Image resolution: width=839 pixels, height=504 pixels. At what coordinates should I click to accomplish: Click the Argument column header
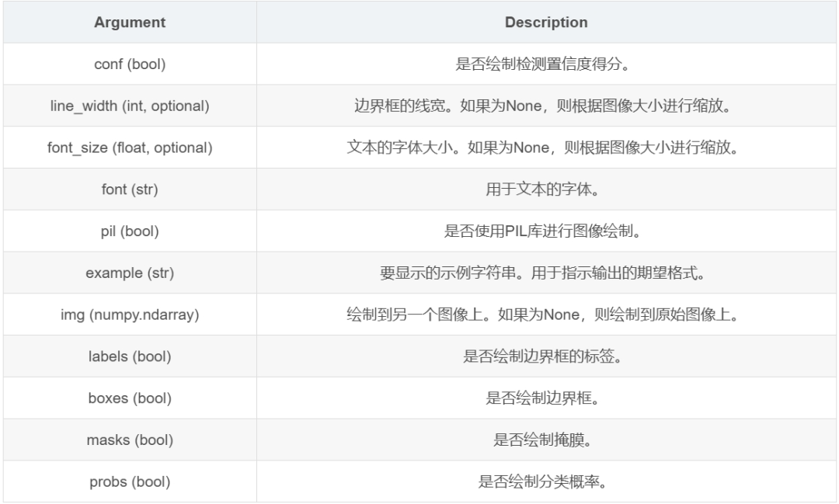coord(130,23)
